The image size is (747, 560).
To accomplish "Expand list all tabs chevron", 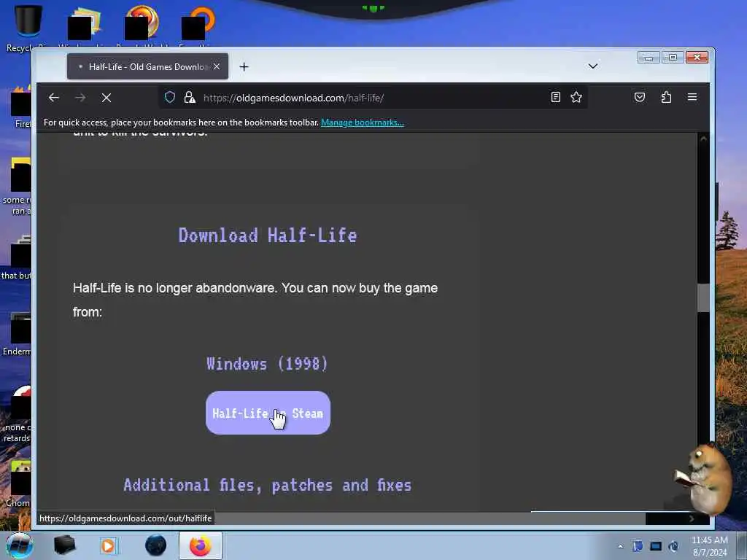I will [x=592, y=66].
